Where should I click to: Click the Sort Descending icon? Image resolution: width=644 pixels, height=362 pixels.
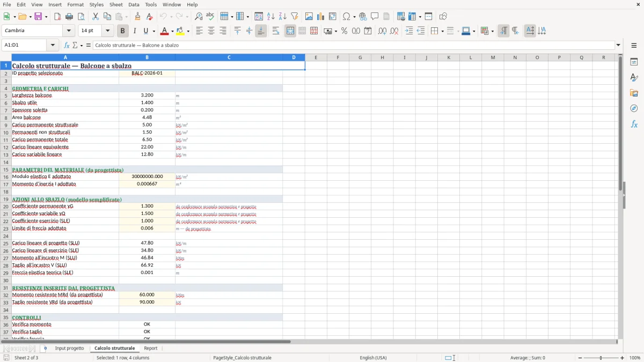click(283, 17)
